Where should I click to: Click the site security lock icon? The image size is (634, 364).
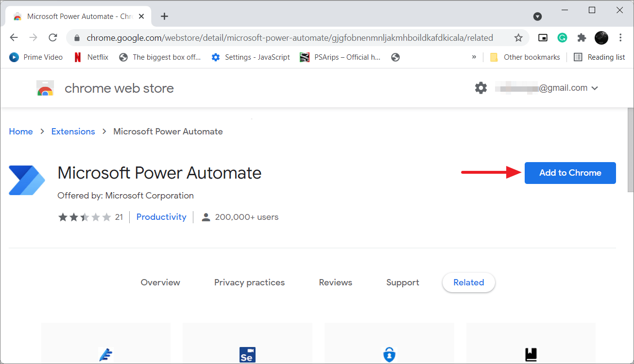point(76,37)
